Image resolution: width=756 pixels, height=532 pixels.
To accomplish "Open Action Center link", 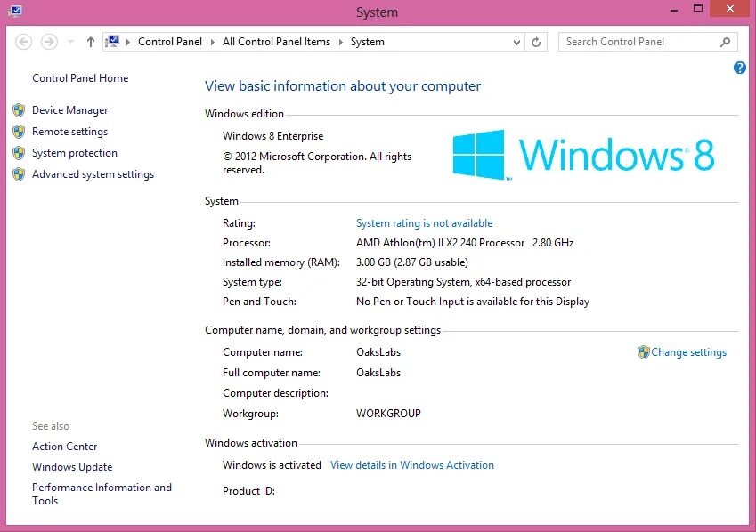I will (x=65, y=447).
